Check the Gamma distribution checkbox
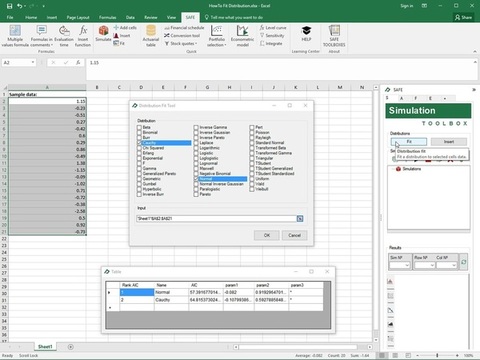 [x=139, y=168]
